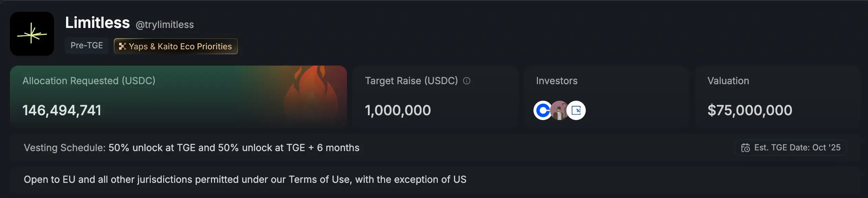This screenshot has height=198, width=868.
Task: Select the Pre-TGE tag
Action: [x=86, y=46]
